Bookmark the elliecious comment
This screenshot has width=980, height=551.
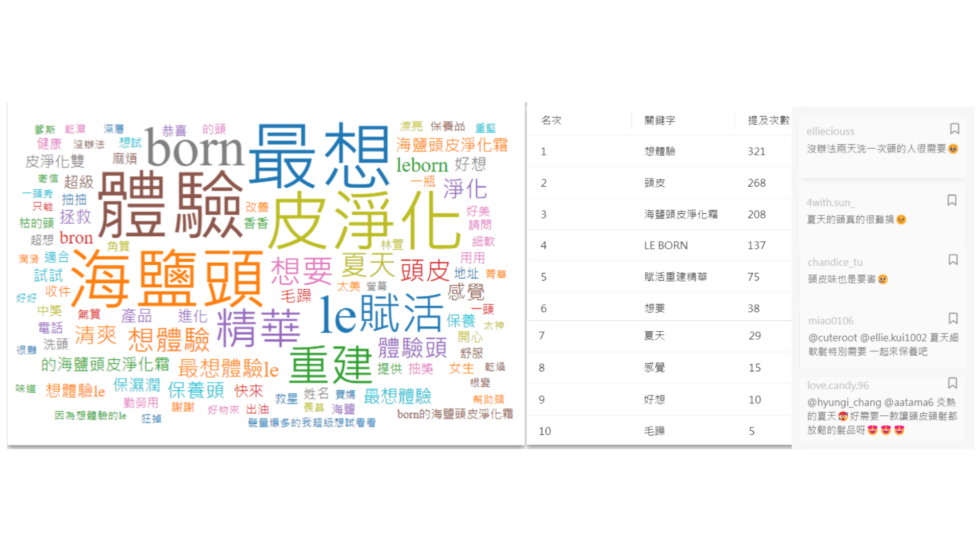coord(954,129)
